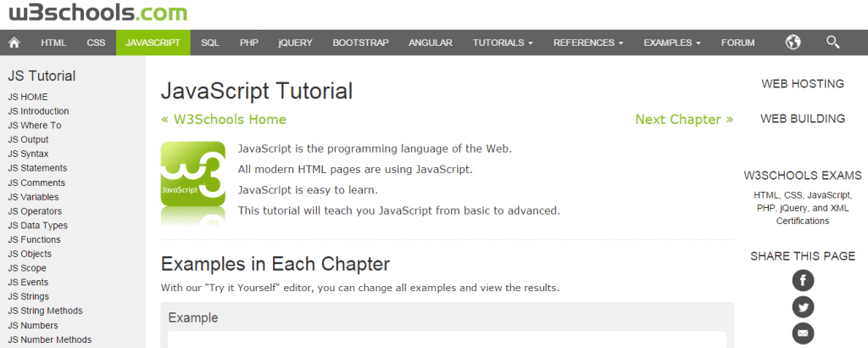Open JS Events in the sidebar
868x348 pixels.
pos(28,282)
